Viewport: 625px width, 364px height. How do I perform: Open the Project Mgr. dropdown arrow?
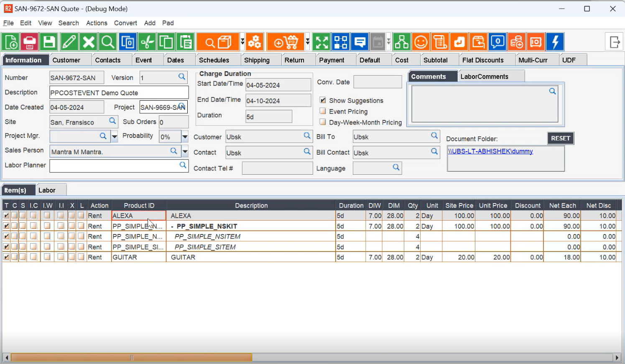point(114,137)
